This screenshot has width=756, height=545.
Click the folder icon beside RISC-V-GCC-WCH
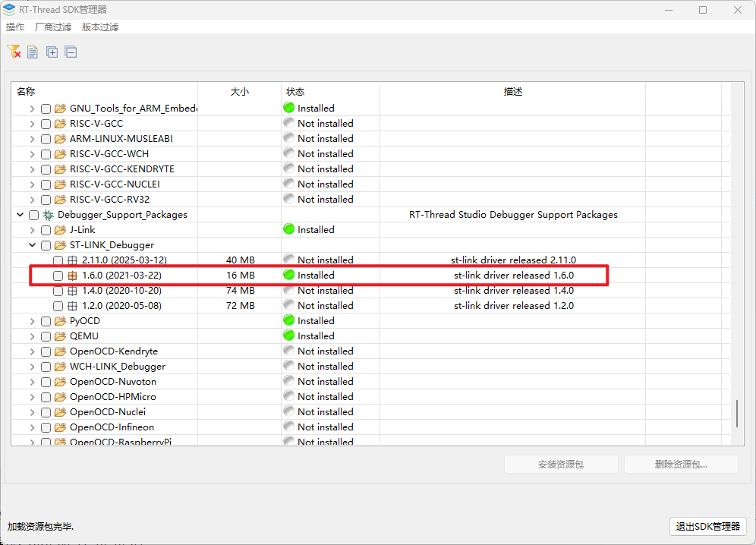point(60,154)
